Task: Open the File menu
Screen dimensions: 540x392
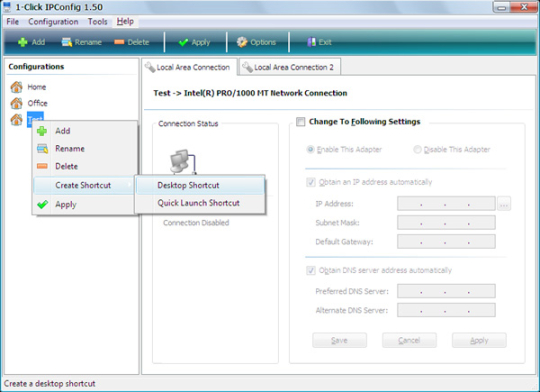Action: [x=12, y=22]
